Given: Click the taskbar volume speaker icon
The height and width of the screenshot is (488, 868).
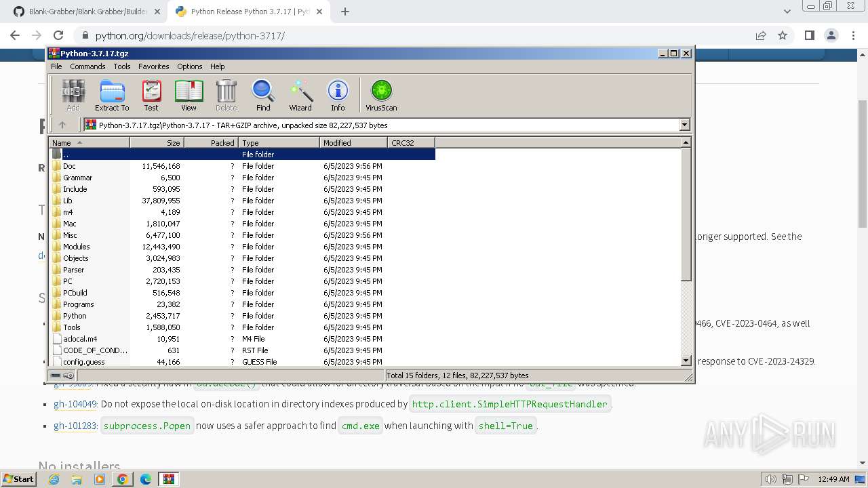Looking at the screenshot, I should [770, 479].
